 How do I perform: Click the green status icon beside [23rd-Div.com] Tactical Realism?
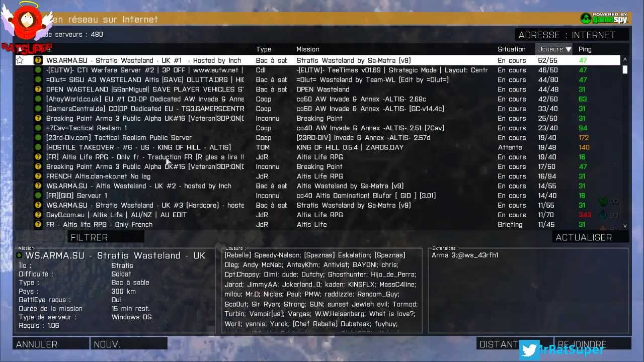pyautogui.click(x=38, y=138)
